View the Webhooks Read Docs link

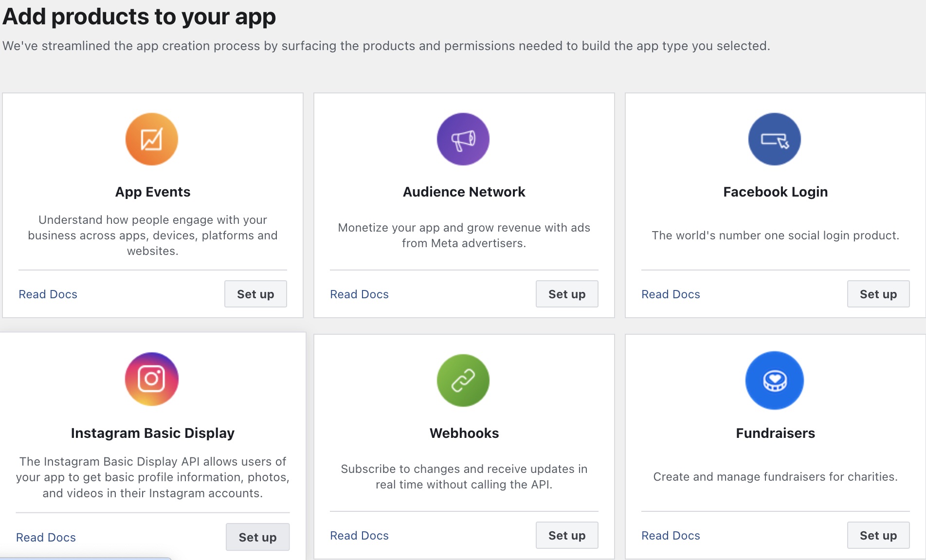pos(359,536)
